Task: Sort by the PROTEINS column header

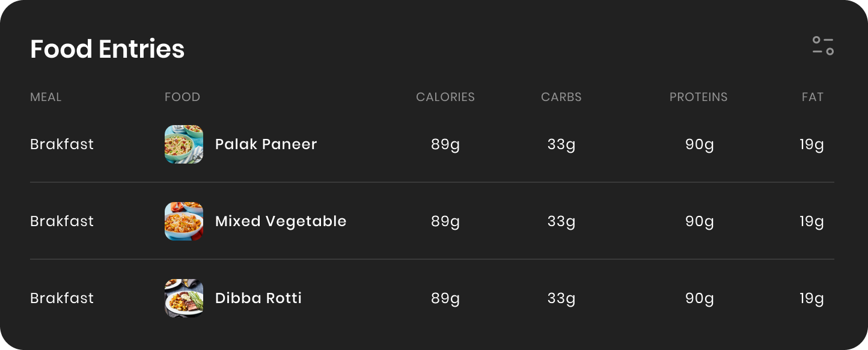Action: (698, 97)
